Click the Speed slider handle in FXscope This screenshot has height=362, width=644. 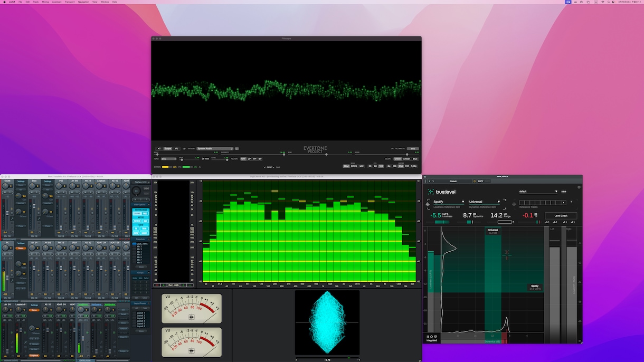click(x=407, y=155)
